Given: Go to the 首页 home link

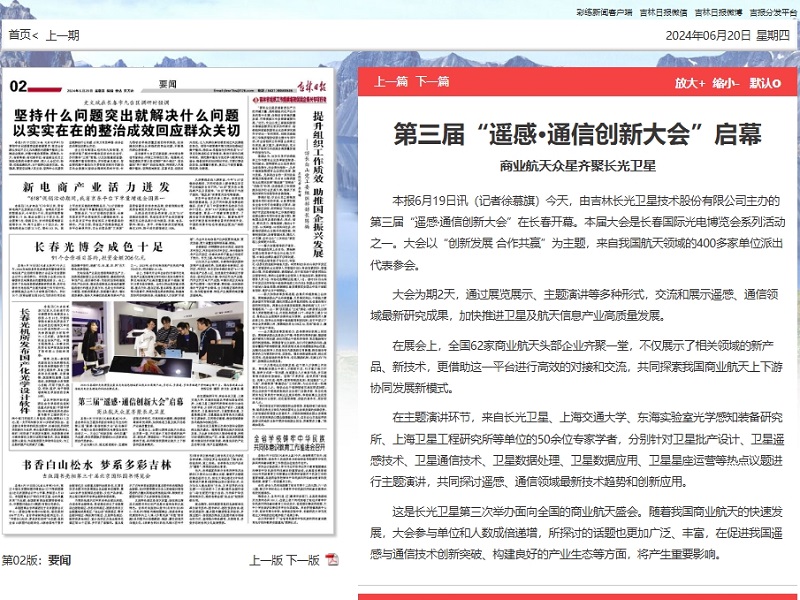Looking at the screenshot, I should tap(20, 35).
